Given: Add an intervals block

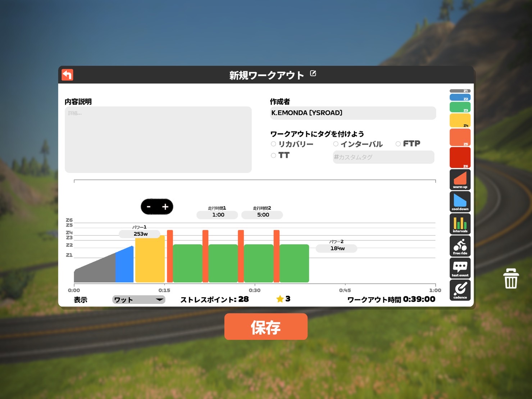Looking at the screenshot, I should (460, 224).
